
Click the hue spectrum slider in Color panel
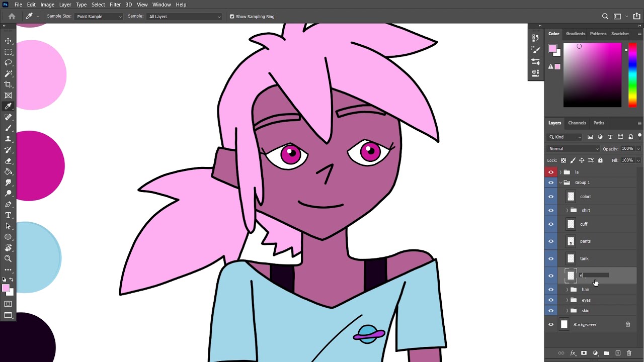[x=633, y=75]
